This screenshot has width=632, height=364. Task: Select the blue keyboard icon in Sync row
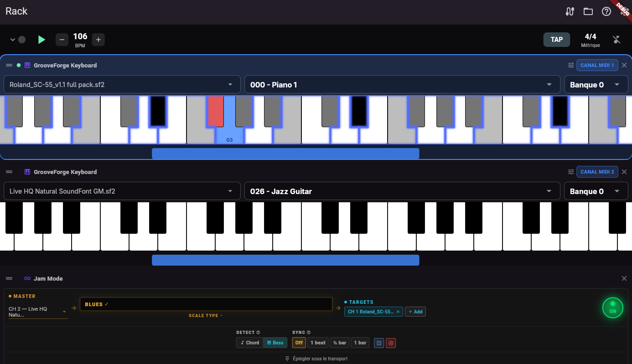(378, 343)
